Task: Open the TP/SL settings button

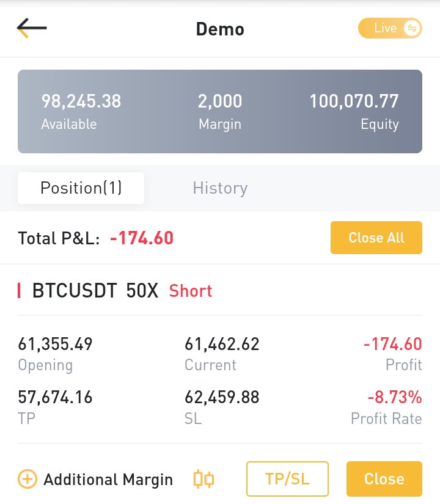Action: pos(287,479)
